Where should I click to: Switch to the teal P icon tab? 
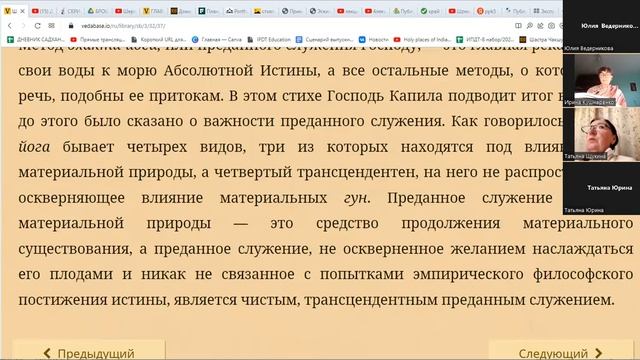(x=208, y=11)
